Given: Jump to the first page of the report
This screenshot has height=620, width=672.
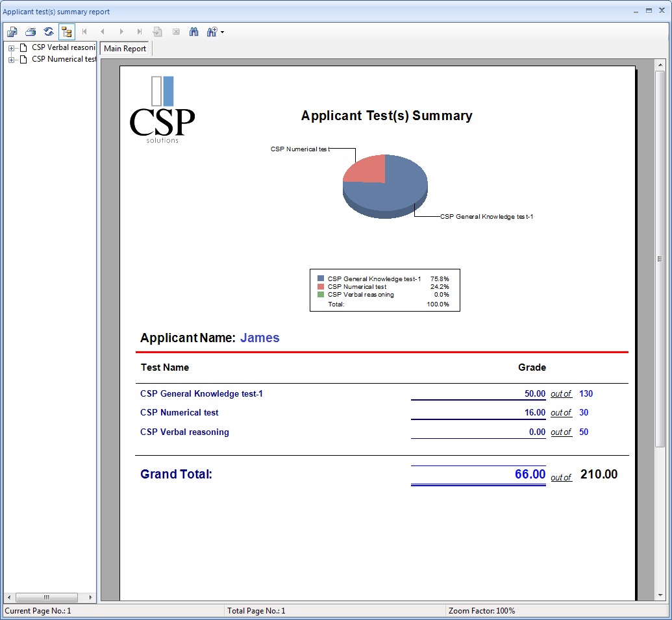Looking at the screenshot, I should tap(85, 31).
